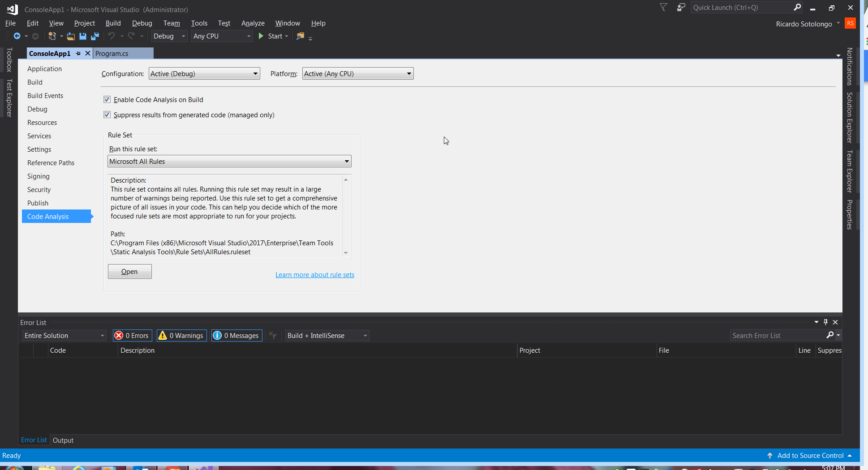Open the Solution Explorer side panel
Viewport: 868px width, 470px height.
click(x=850, y=118)
